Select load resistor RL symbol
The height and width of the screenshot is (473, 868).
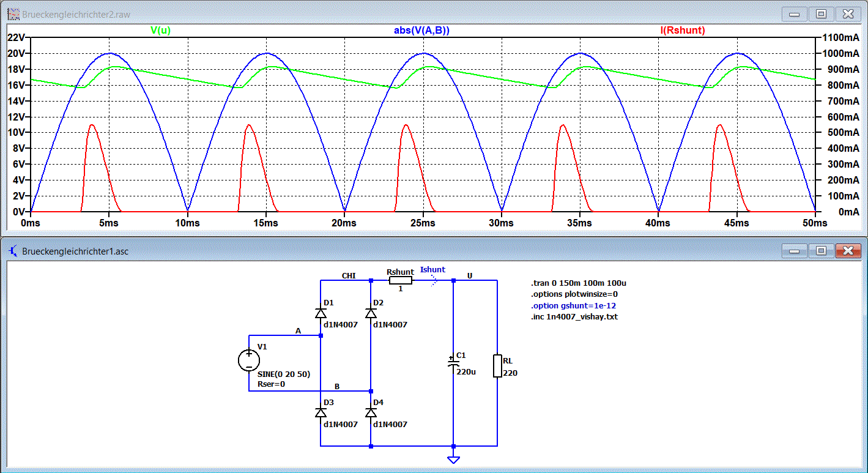pyautogui.click(x=497, y=365)
